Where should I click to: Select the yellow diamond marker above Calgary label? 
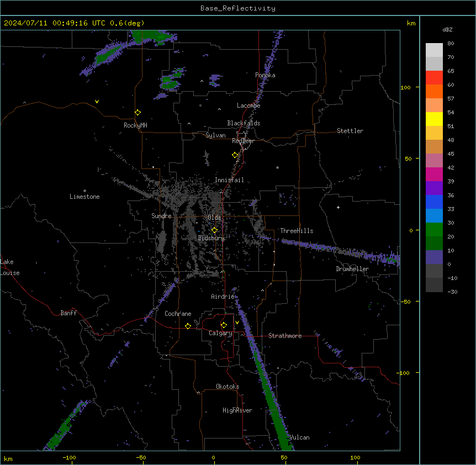pyautogui.click(x=224, y=325)
